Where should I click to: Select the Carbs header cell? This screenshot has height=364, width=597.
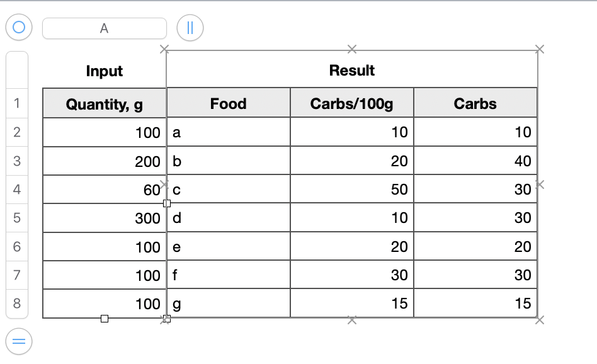tap(475, 103)
